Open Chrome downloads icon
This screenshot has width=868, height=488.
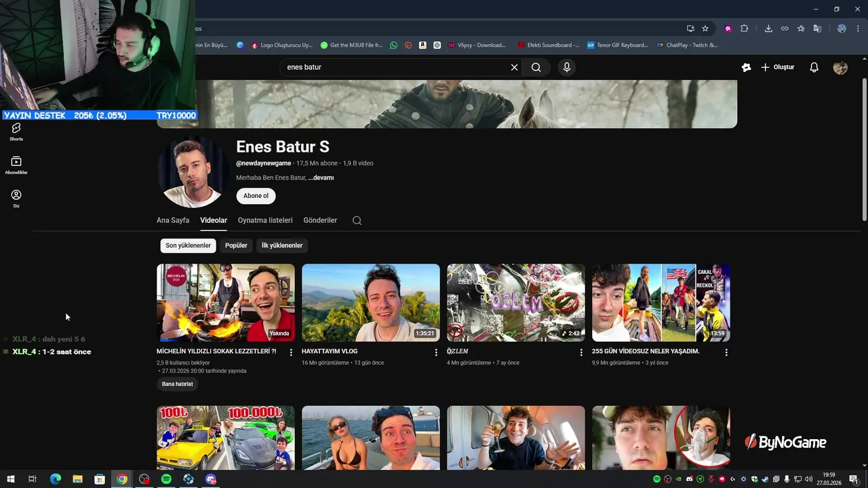point(768,28)
